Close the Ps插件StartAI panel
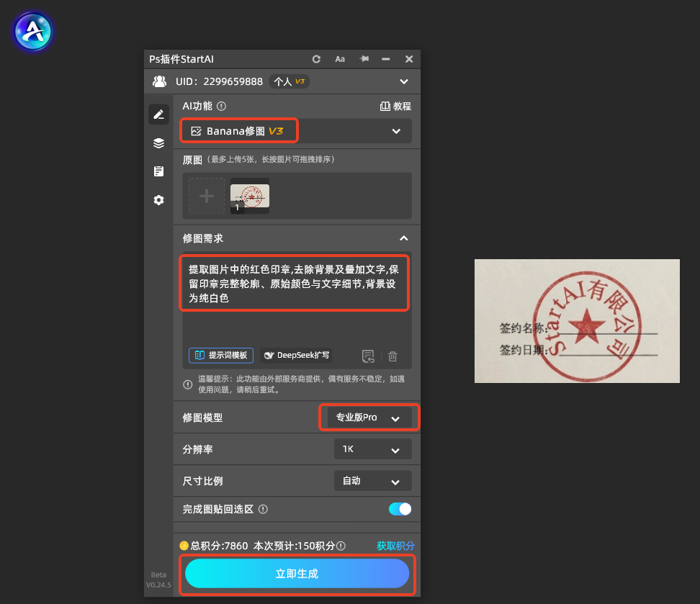The image size is (700, 604). pyautogui.click(x=409, y=59)
